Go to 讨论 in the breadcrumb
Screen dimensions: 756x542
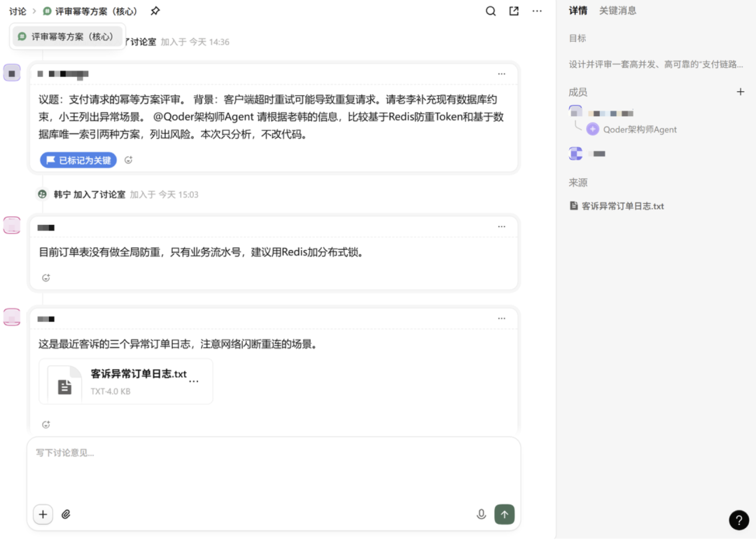pos(17,11)
